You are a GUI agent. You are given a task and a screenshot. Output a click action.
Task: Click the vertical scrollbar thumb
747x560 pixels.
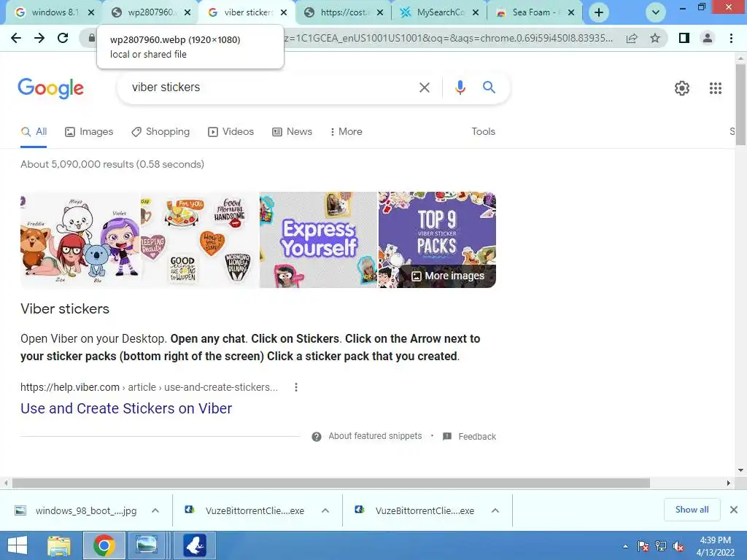click(x=740, y=105)
